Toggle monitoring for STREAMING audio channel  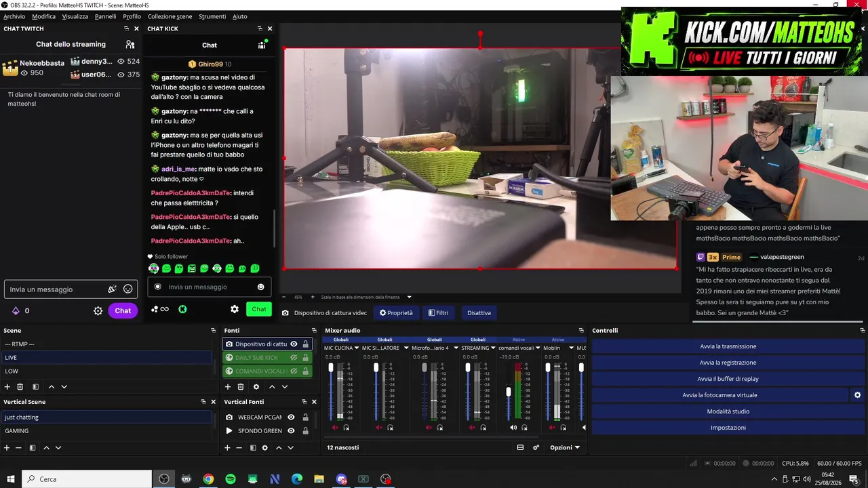(x=484, y=428)
